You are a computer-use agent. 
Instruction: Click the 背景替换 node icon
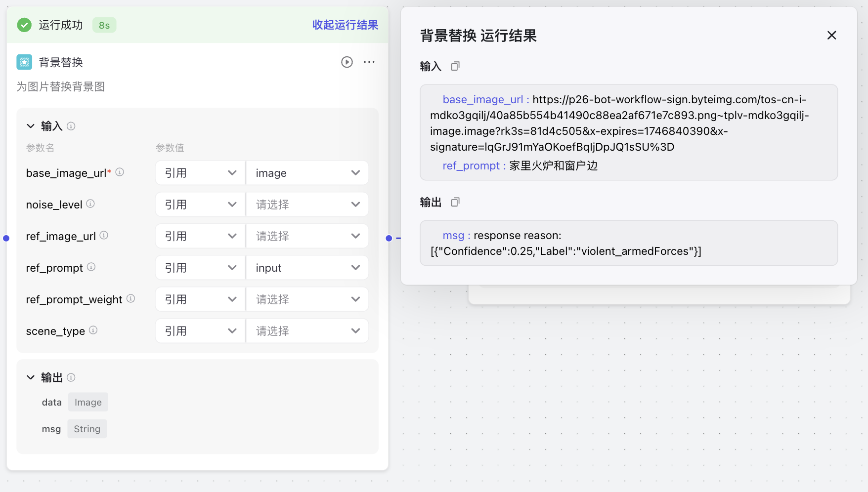(24, 62)
